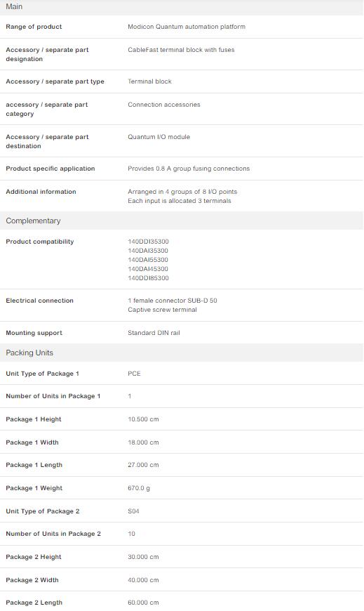The width and height of the screenshot is (364, 611).
Task: Click the Unit Type of Package 2 value S04
Action: (133, 511)
